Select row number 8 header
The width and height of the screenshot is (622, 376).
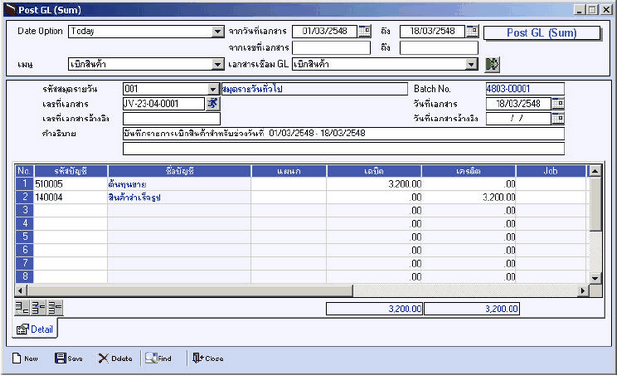pyautogui.click(x=25, y=276)
